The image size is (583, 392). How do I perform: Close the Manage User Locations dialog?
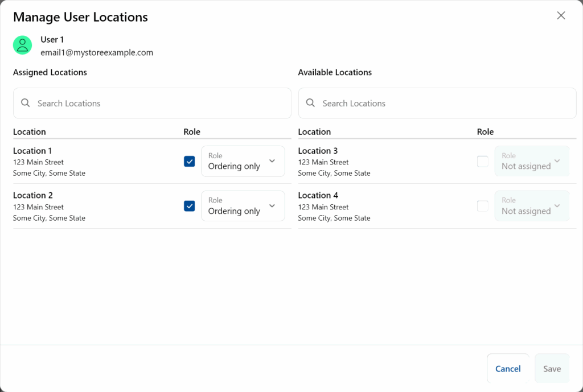click(561, 16)
